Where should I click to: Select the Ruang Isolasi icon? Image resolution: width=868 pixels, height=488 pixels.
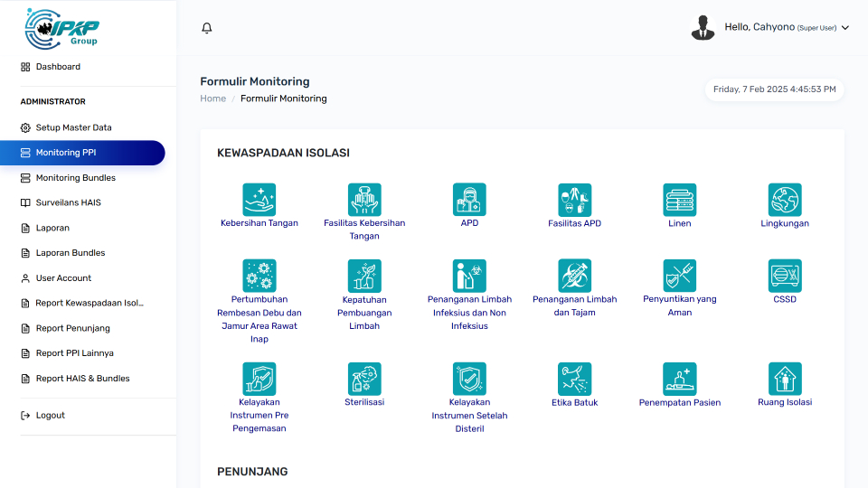[x=785, y=379]
